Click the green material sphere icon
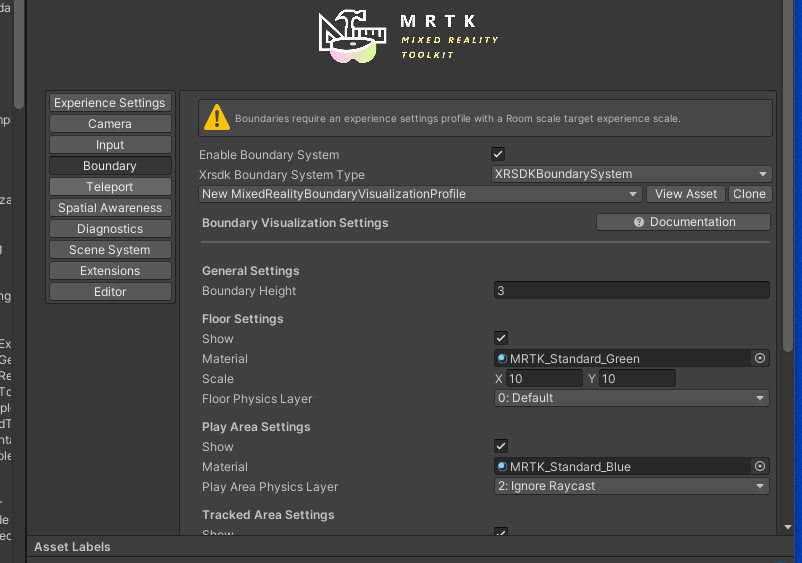 [x=502, y=358]
